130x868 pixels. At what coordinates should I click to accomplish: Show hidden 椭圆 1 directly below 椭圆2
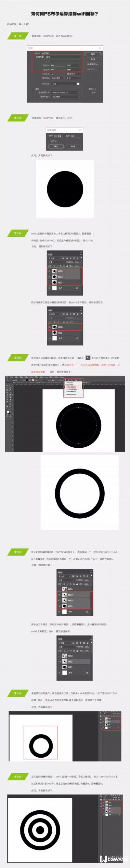point(49,282)
